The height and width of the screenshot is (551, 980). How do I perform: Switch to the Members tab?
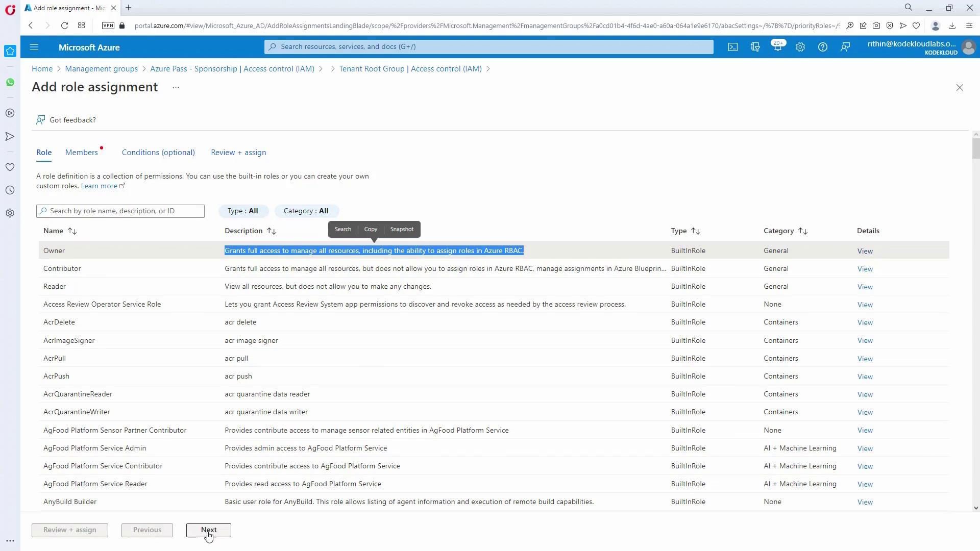[x=82, y=153]
